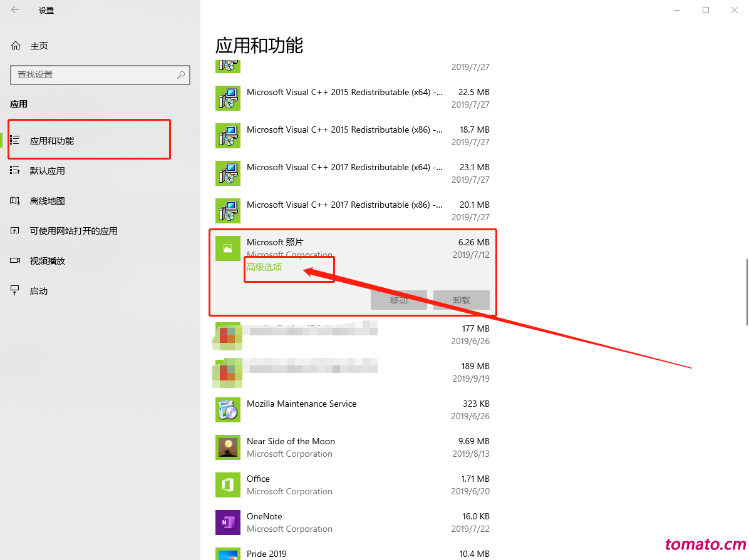Click the 卸载 uninstall button
Screen dimensions: 749x560
[x=462, y=300]
